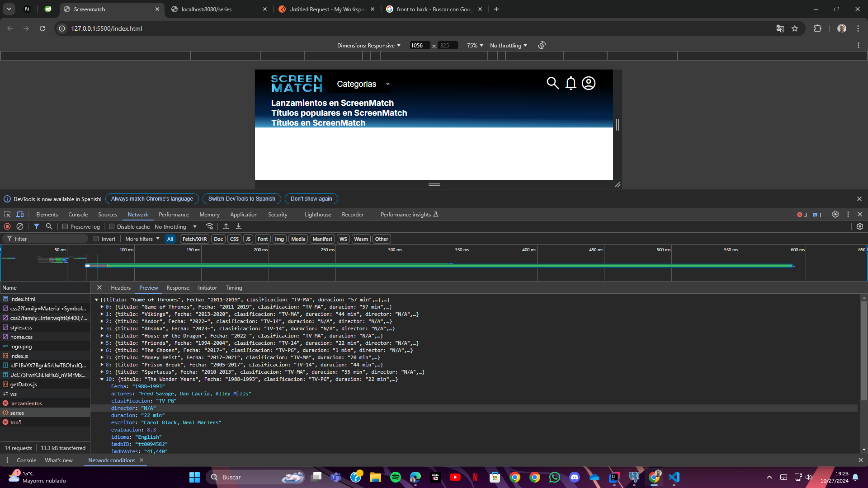
Task: Switch to the Elements panel tab
Action: tap(47, 215)
